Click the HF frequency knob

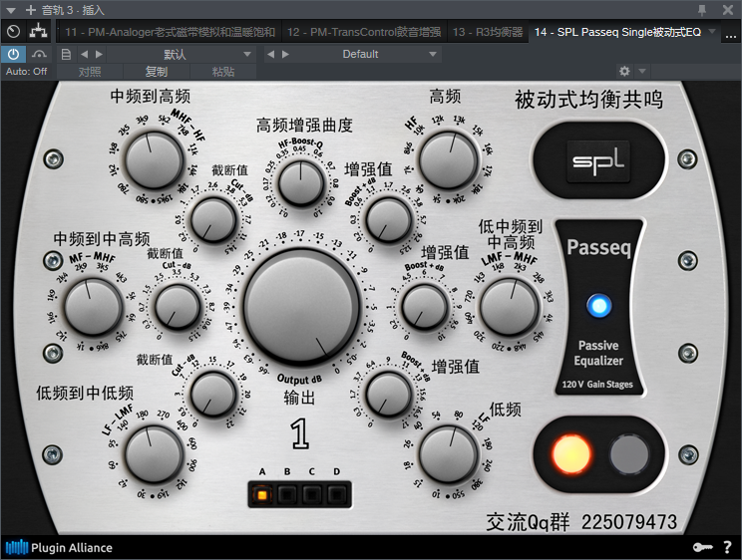pos(448,160)
